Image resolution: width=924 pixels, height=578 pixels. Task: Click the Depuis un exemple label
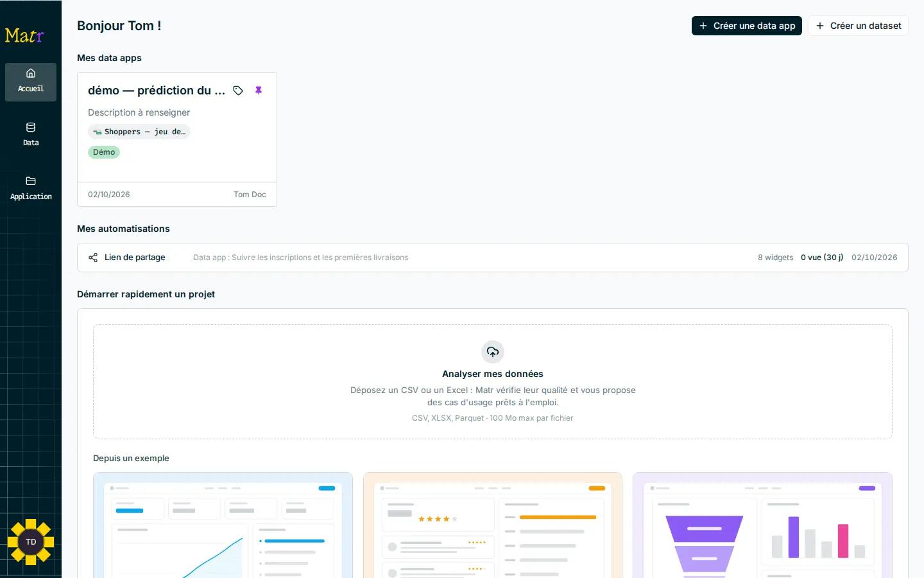[x=131, y=459]
